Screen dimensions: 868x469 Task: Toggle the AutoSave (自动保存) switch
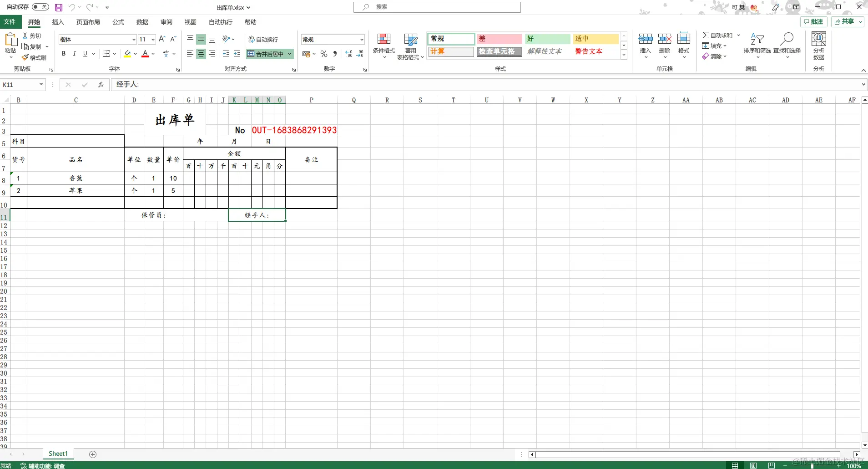(x=40, y=7)
